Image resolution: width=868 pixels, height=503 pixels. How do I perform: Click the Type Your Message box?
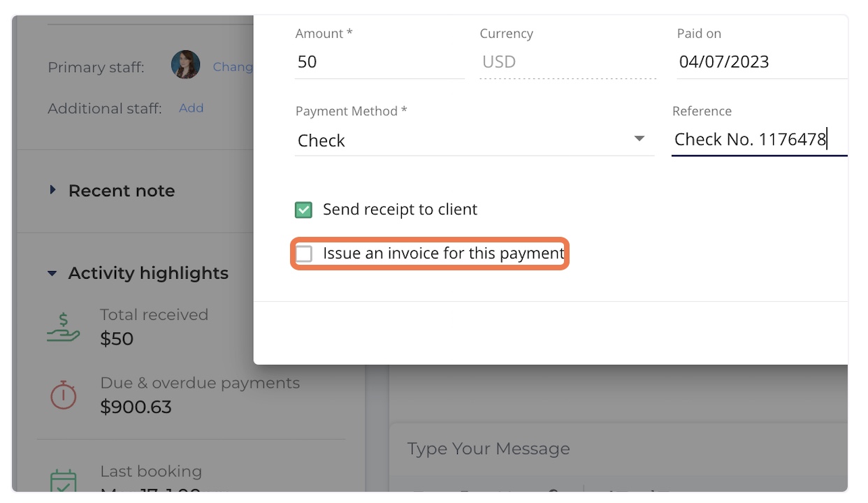619,449
